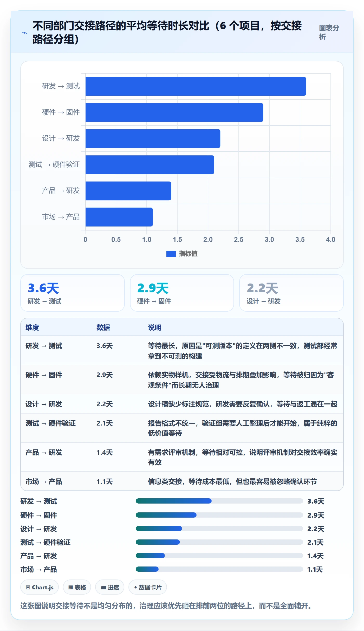Open the 2.2天 设计 → 研发 data card
This screenshot has width=364, height=631.
[x=291, y=293]
